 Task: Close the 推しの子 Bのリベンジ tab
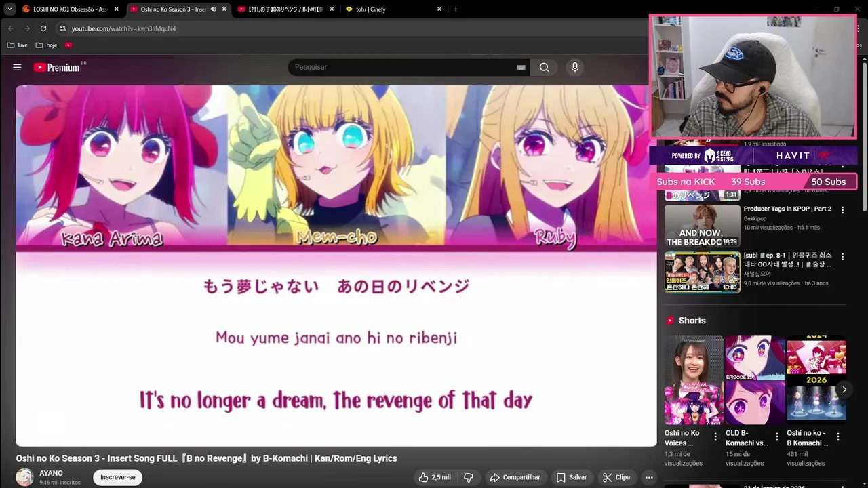[332, 9]
